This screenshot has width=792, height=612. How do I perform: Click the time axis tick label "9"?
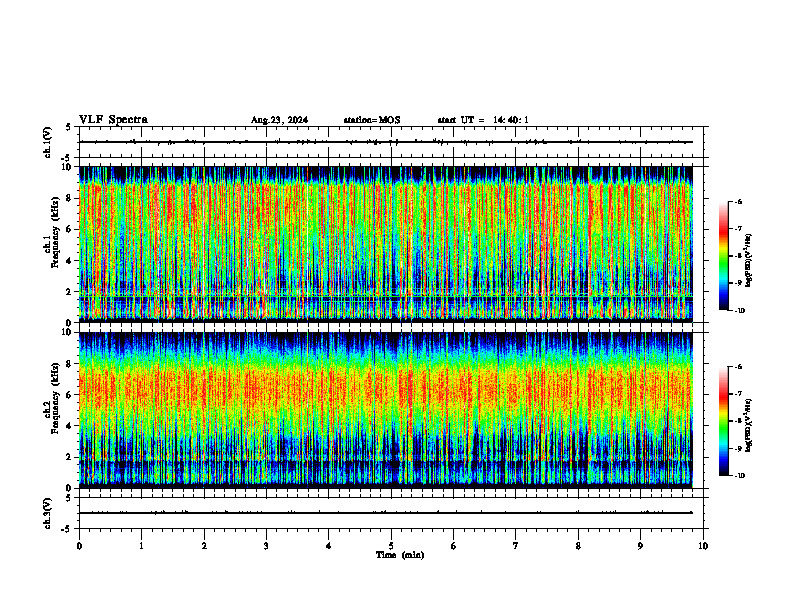click(x=640, y=546)
